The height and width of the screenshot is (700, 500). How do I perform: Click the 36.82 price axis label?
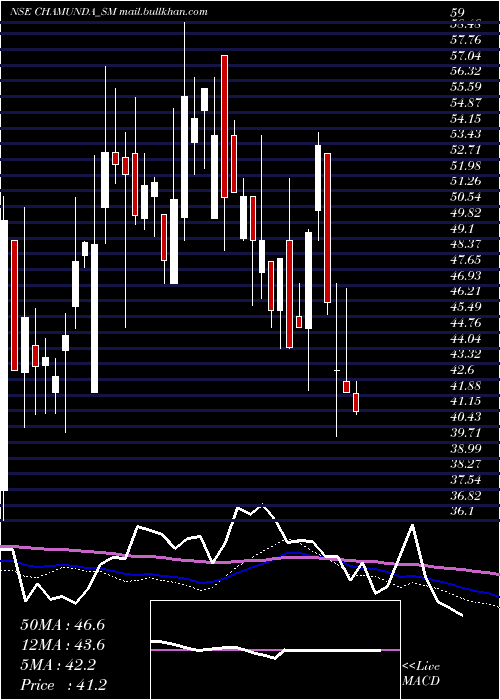pyautogui.click(x=466, y=496)
